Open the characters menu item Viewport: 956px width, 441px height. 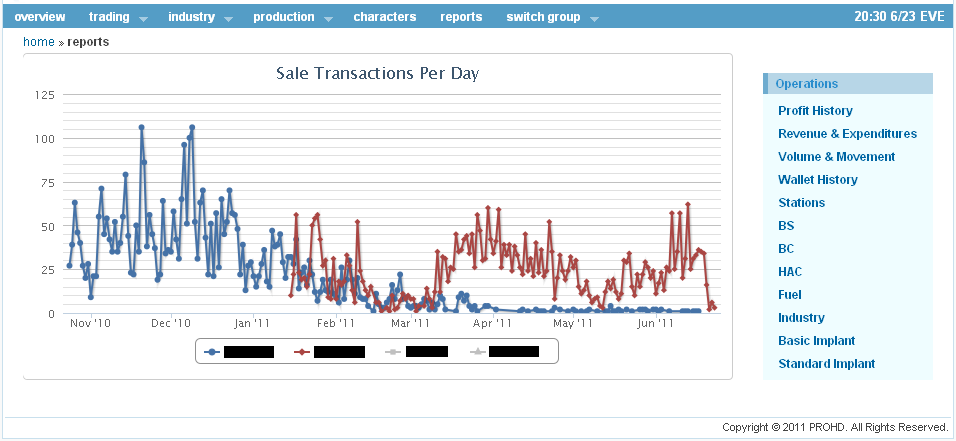tap(385, 17)
